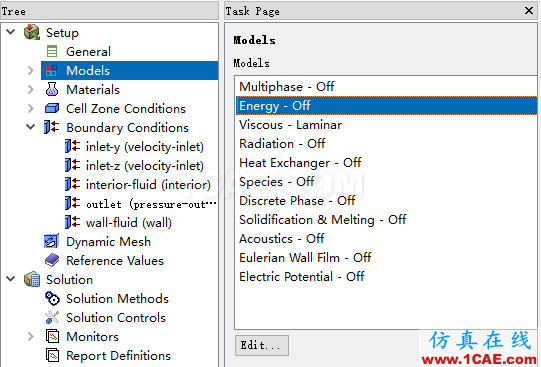Click the Cell Zone Conditions cube icon
The height and width of the screenshot is (367, 541).
52,108
